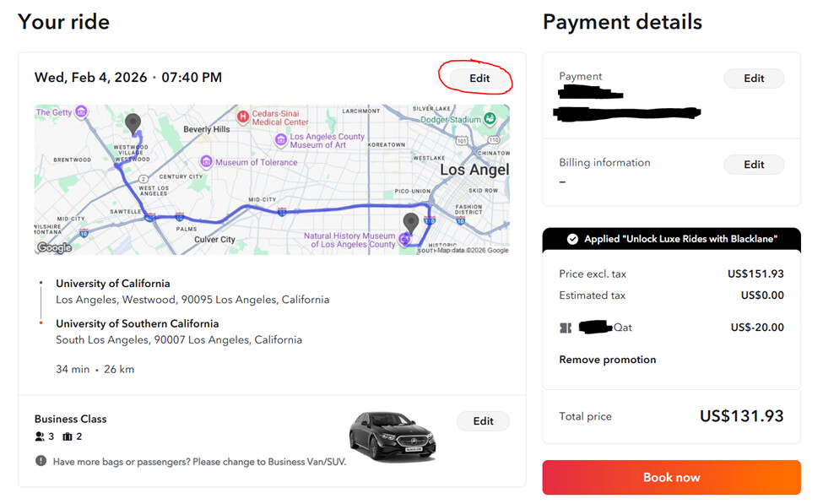823x504 pixels.
Task: Click Natural History Museum marker icon
Action: pos(404,240)
